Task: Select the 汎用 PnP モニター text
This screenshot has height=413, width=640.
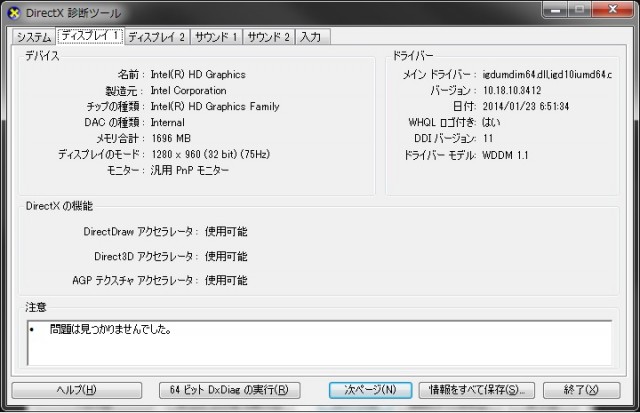Action: tap(189, 170)
